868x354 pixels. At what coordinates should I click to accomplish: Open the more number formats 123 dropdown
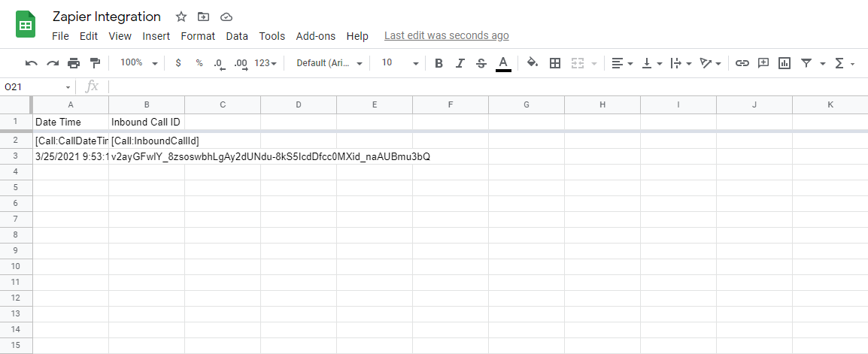click(266, 63)
